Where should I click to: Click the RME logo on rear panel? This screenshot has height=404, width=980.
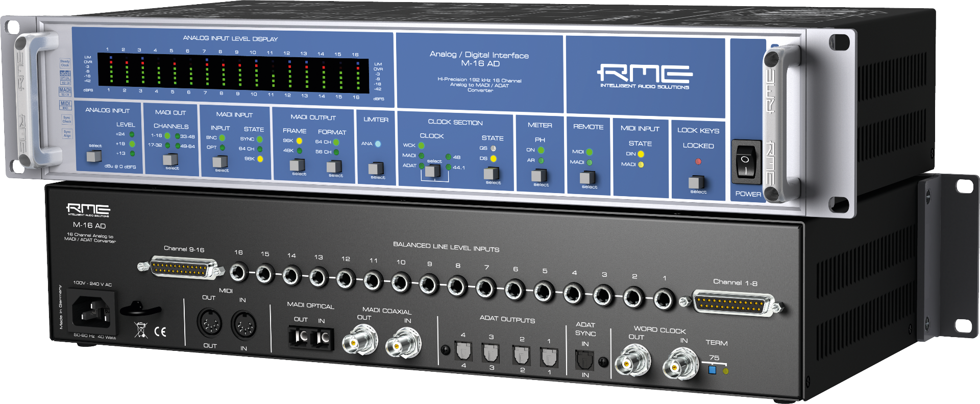coord(88,209)
